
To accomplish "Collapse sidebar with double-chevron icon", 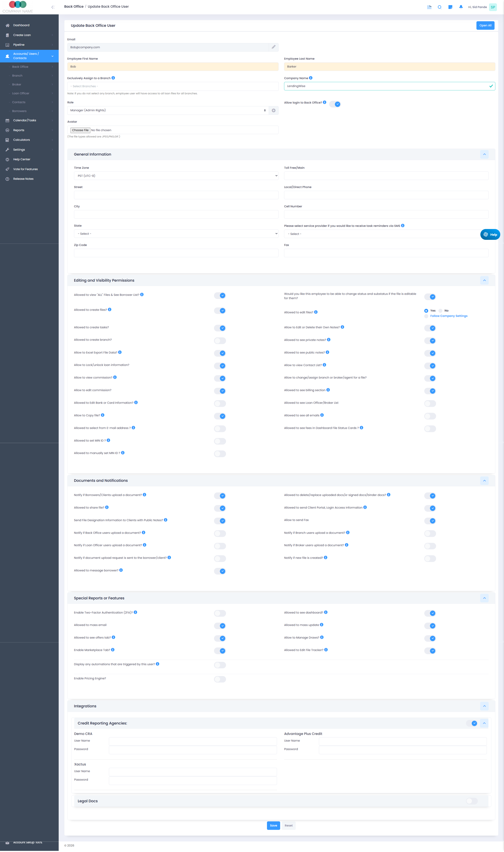I will (x=53, y=7).
